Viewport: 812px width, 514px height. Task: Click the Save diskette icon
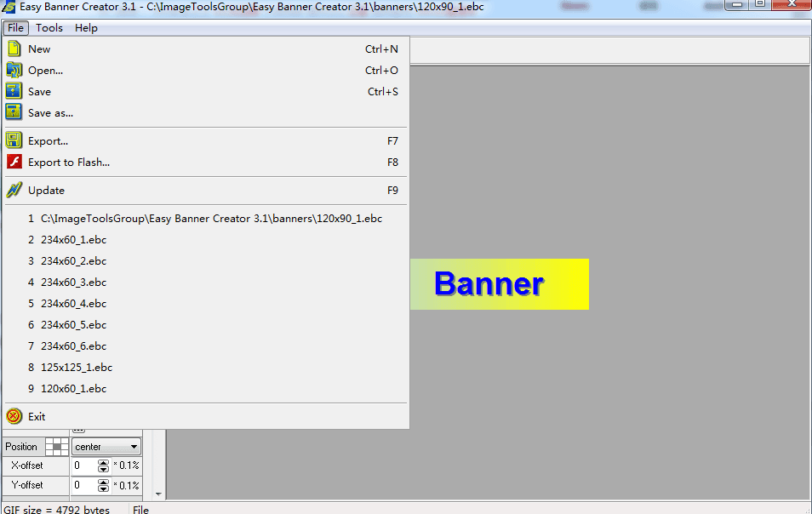[14, 91]
